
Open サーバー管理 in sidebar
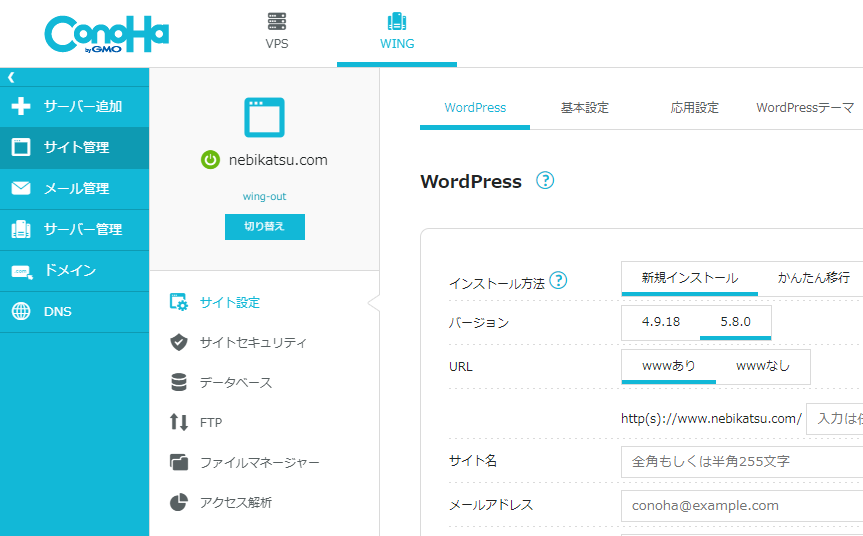click(74, 229)
